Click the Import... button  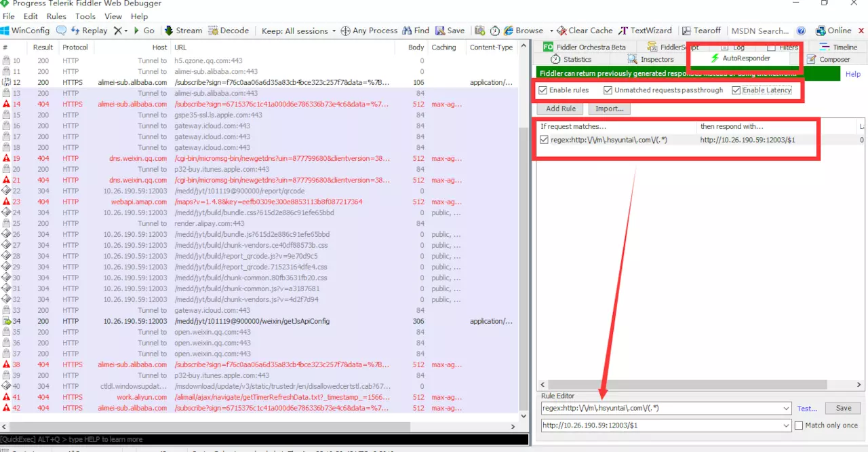click(610, 109)
